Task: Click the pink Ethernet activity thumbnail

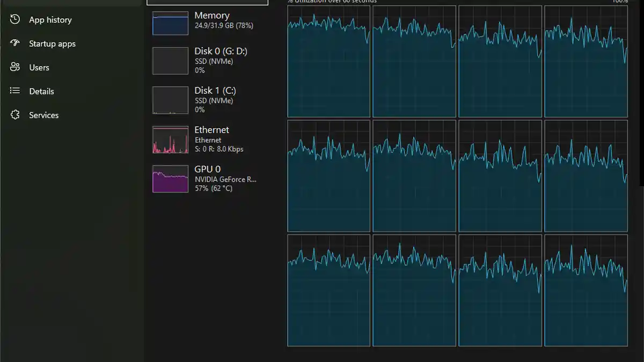Action: pyautogui.click(x=170, y=140)
